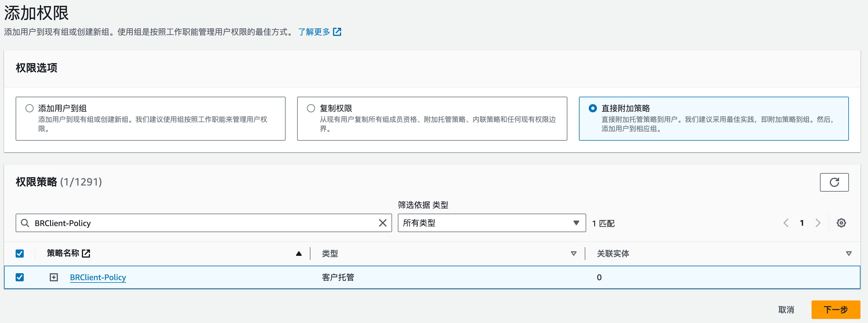Open the table preferences gear icon
868x323 pixels.
[841, 223]
